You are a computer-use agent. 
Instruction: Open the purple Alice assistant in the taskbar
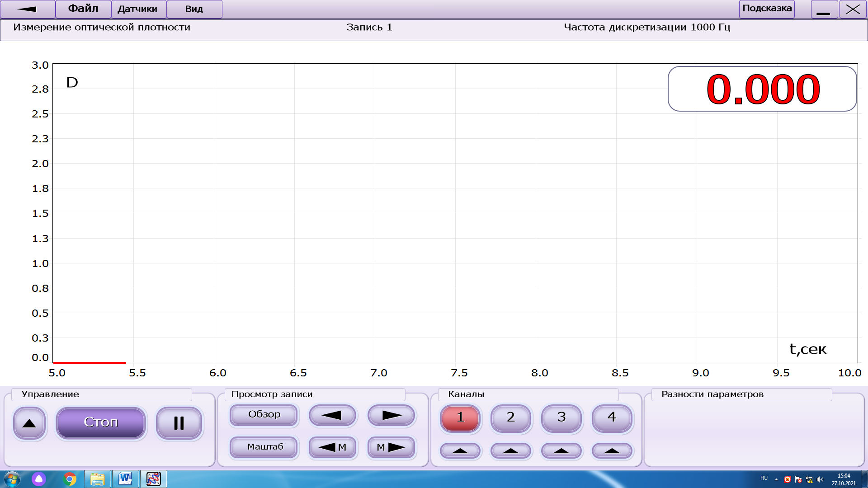[39, 479]
